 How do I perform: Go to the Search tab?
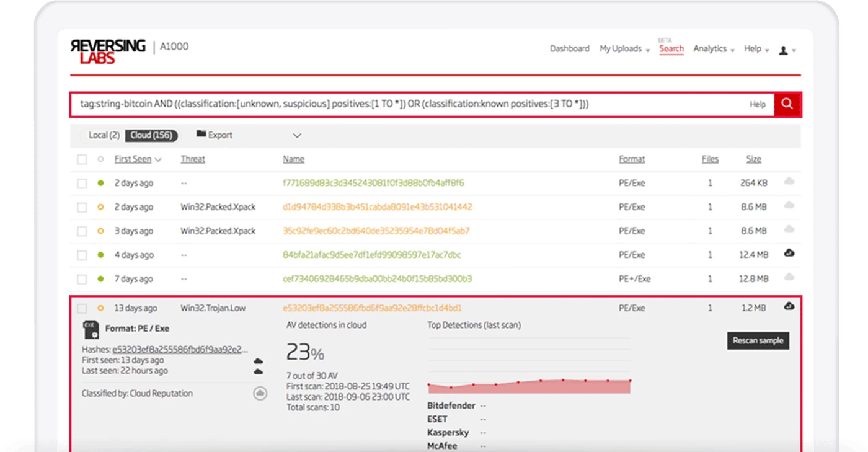671,48
